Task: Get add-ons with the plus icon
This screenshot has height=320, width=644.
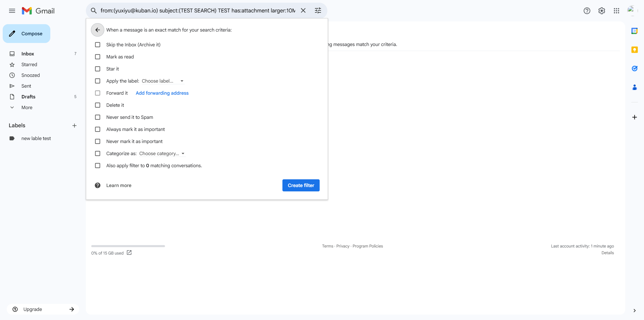Action: [635, 117]
